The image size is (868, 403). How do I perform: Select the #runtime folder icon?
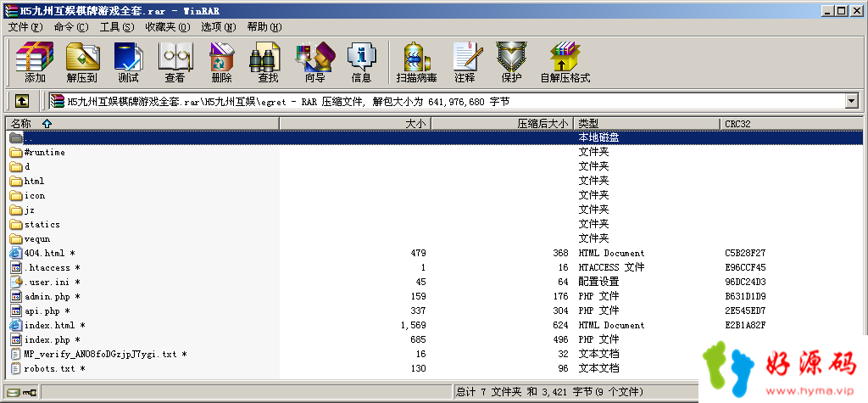(15, 152)
